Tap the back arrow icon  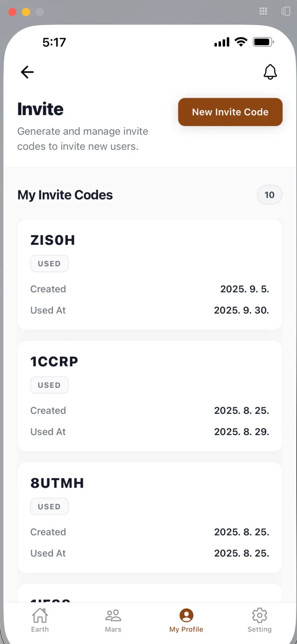(27, 72)
